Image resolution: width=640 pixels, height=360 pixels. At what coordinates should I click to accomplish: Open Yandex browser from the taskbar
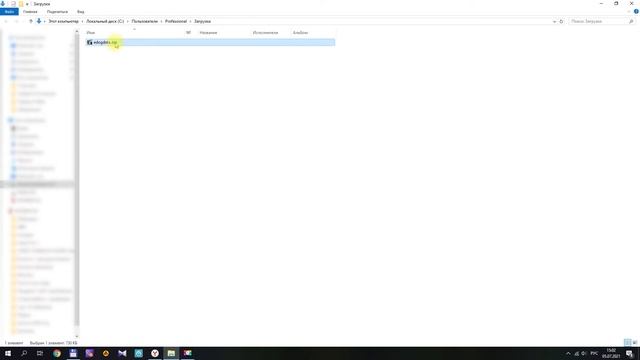coord(155,353)
